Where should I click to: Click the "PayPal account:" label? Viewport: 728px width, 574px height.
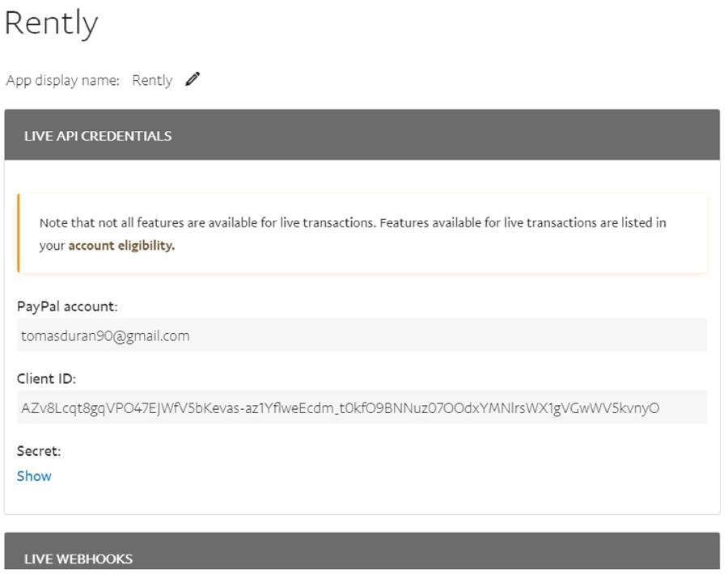pos(67,306)
